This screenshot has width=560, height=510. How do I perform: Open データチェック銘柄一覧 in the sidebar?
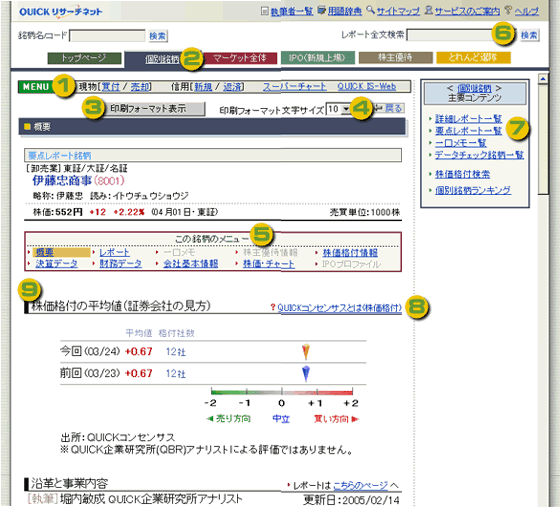pyautogui.click(x=479, y=155)
